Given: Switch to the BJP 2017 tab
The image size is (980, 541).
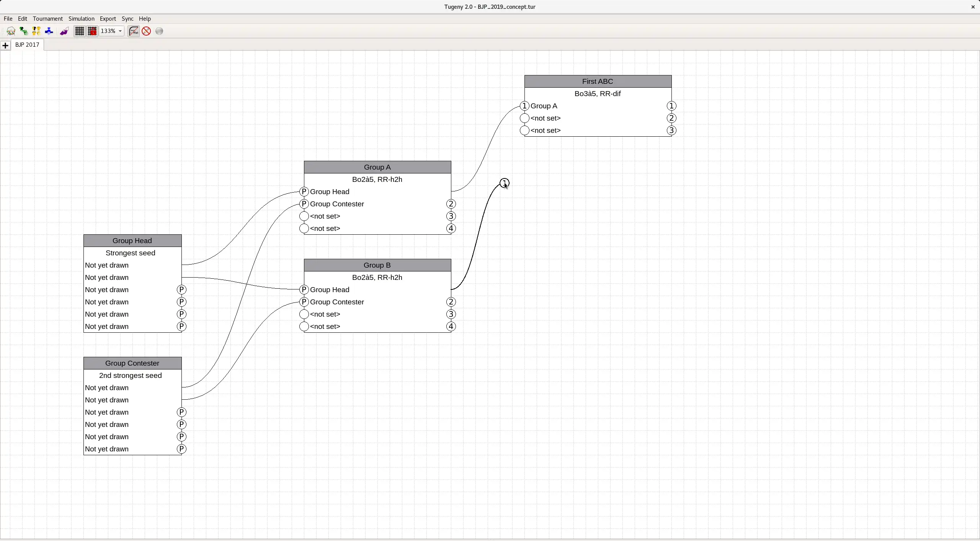Looking at the screenshot, I should 27,44.
